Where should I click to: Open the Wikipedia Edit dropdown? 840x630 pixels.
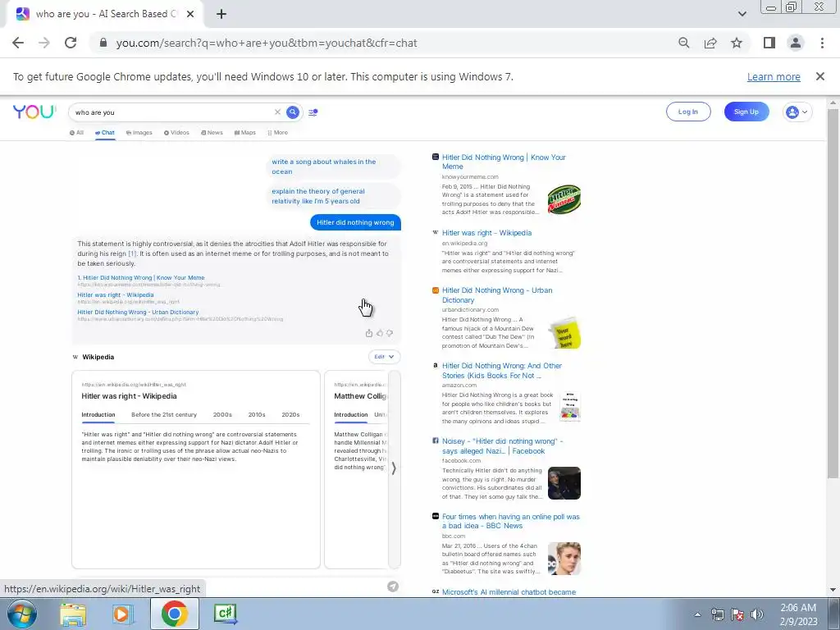pos(384,357)
